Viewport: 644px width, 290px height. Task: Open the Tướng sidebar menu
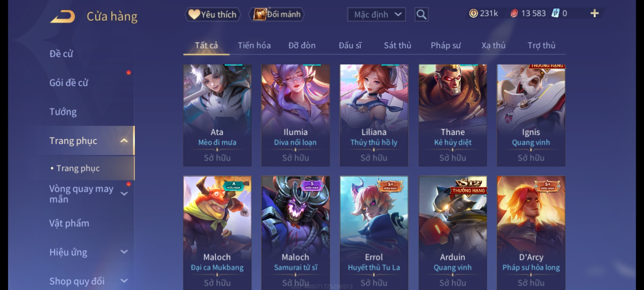point(63,111)
